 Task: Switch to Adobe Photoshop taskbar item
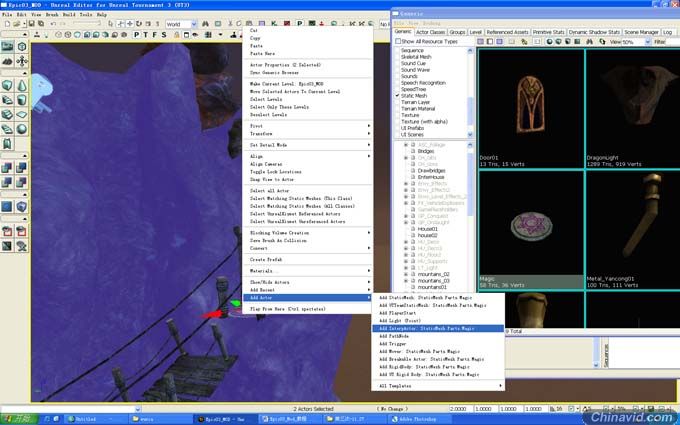[x=420, y=419]
